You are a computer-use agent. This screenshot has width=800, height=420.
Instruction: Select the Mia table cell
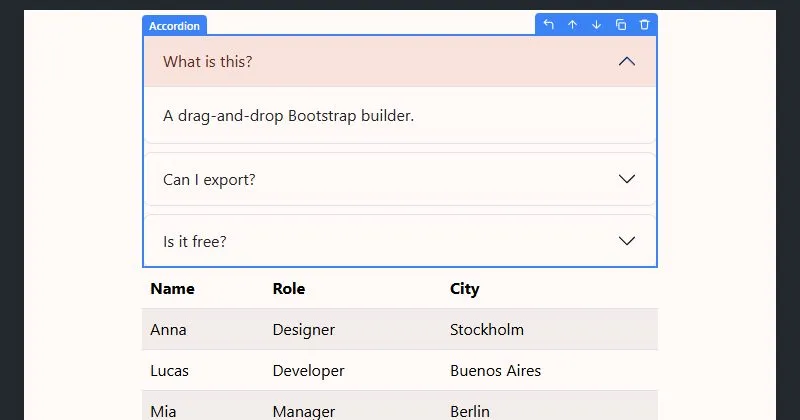pyautogui.click(x=203, y=406)
